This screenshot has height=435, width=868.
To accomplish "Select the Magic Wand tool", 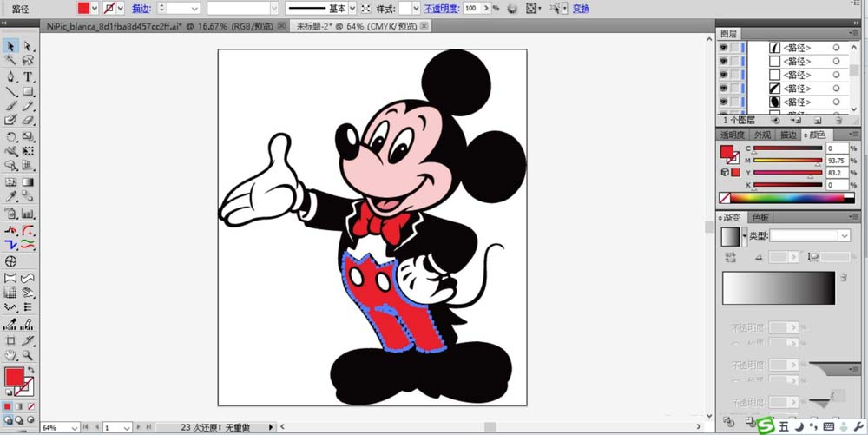I will (10, 60).
